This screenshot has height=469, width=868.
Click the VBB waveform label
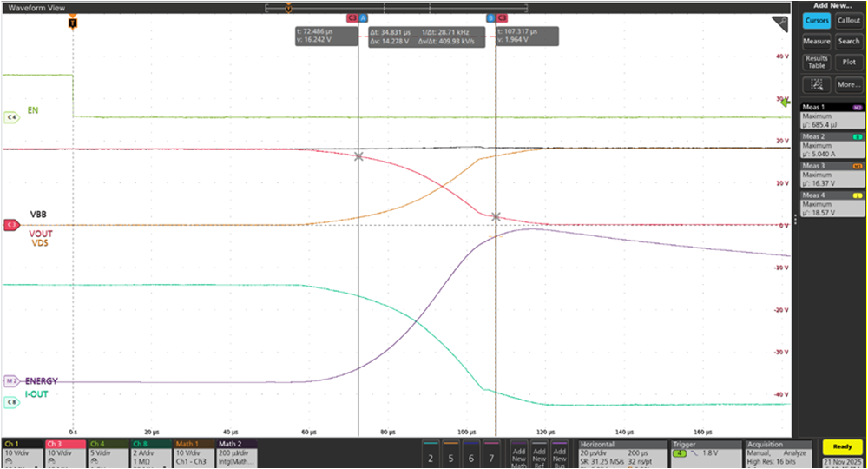(38, 215)
